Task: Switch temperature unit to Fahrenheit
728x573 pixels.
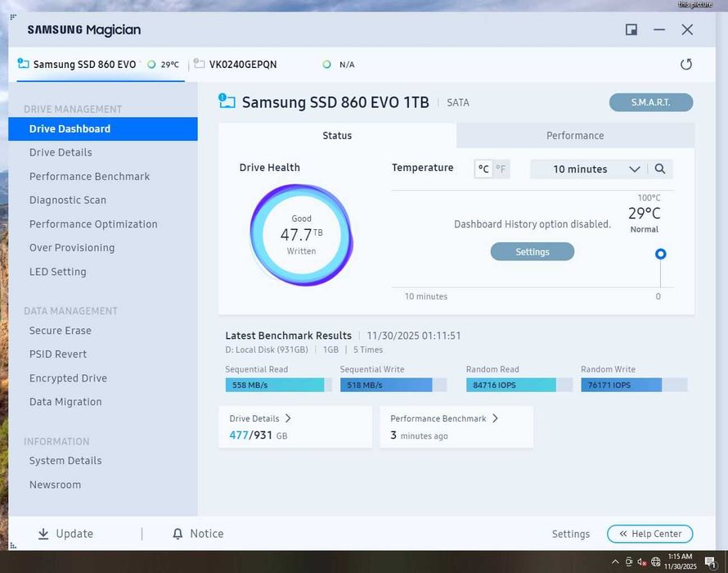Action: coord(501,169)
